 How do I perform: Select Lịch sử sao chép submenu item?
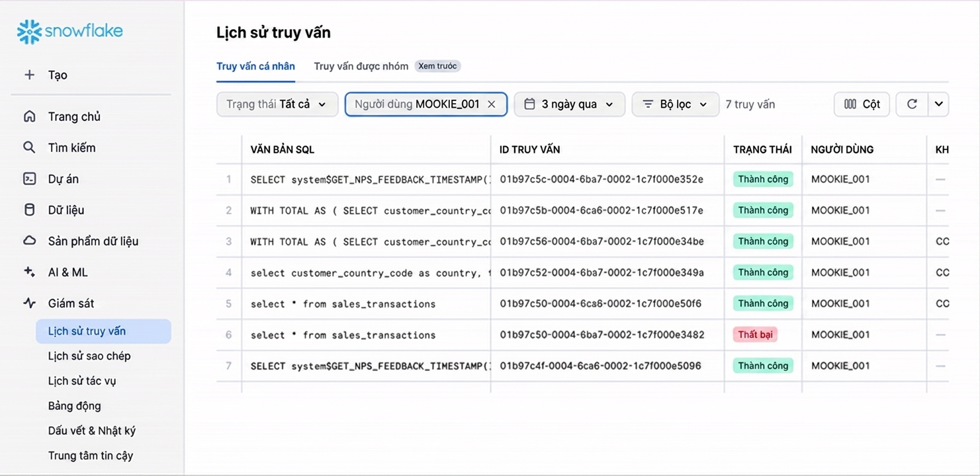[89, 356]
